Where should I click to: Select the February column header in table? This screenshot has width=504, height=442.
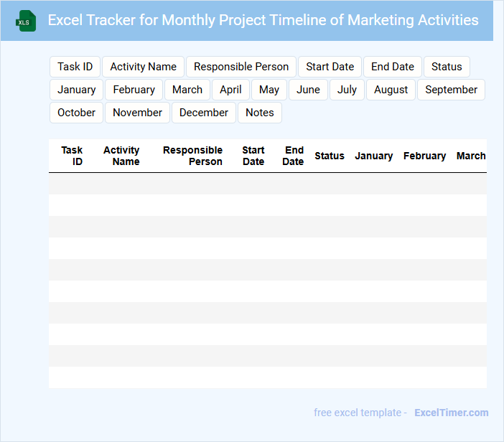coord(424,156)
